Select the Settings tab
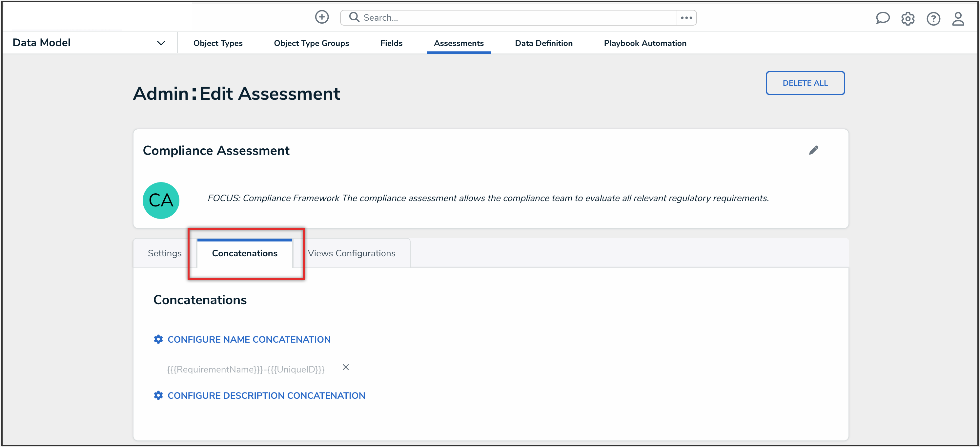This screenshot has width=980, height=447. click(x=164, y=253)
